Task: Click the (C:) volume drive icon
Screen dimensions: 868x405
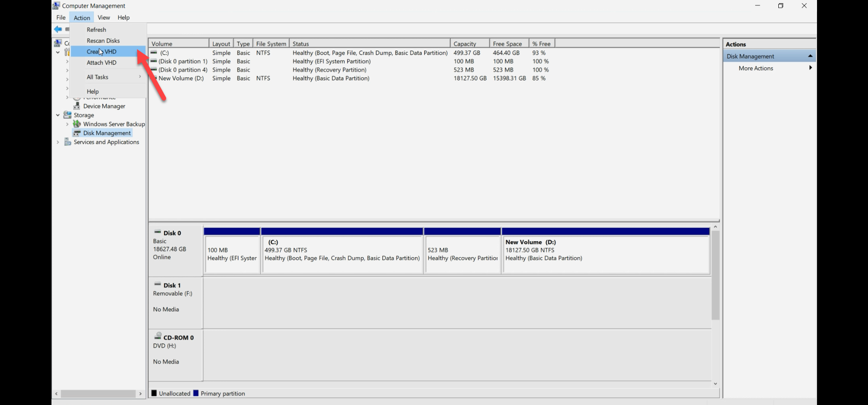Action: [x=154, y=53]
